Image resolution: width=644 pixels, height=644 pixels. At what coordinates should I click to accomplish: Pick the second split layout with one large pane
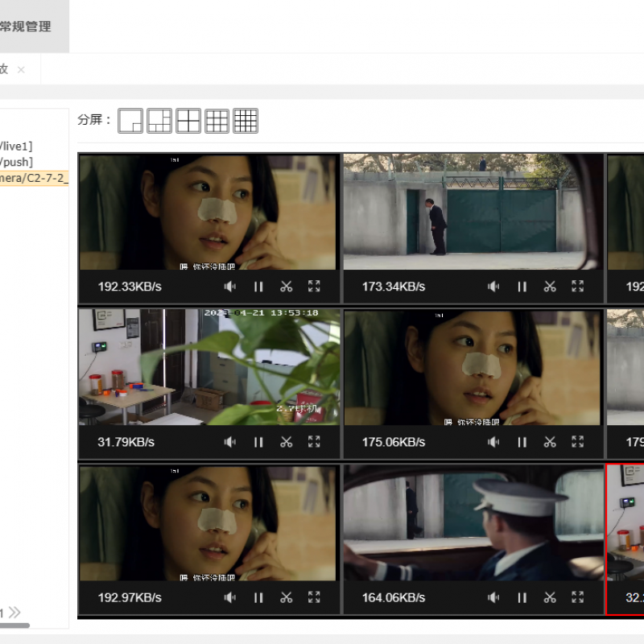[159, 121]
